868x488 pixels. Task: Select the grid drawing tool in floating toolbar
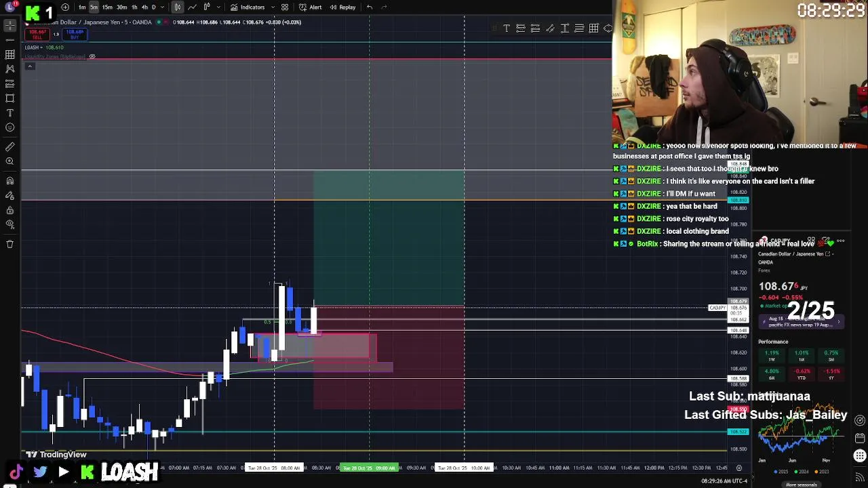click(593, 28)
